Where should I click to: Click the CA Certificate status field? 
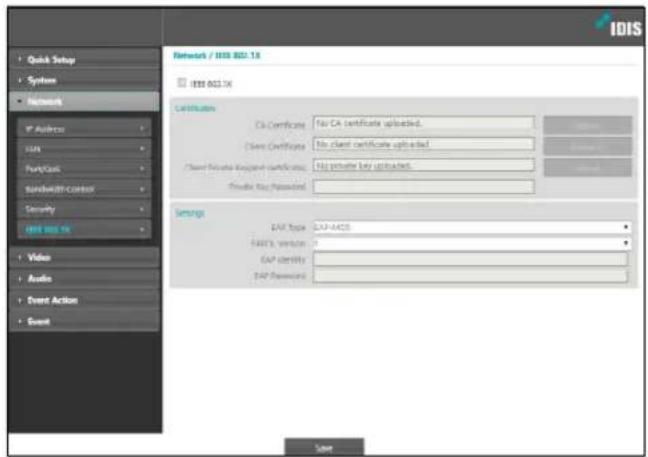click(x=424, y=123)
